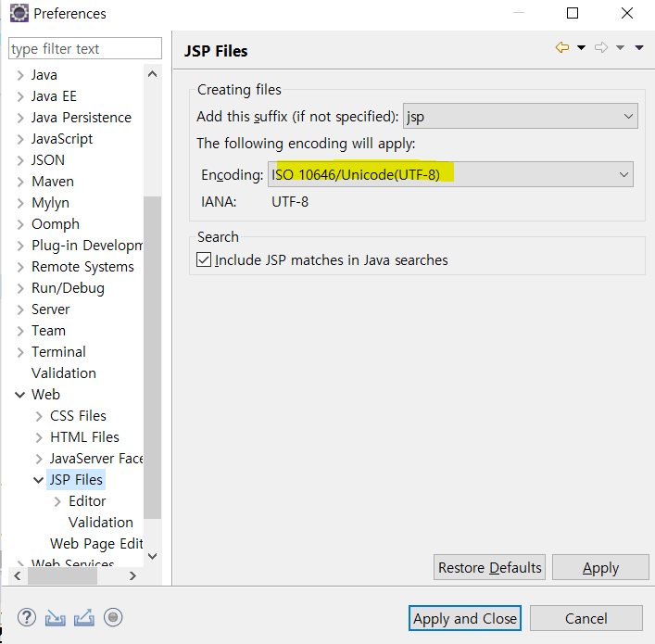Select Web Page Editor item
The width and height of the screenshot is (655, 644).
[96, 544]
